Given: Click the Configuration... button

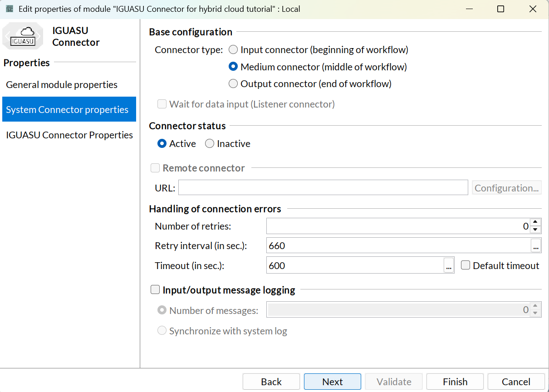Looking at the screenshot, I should pos(507,188).
